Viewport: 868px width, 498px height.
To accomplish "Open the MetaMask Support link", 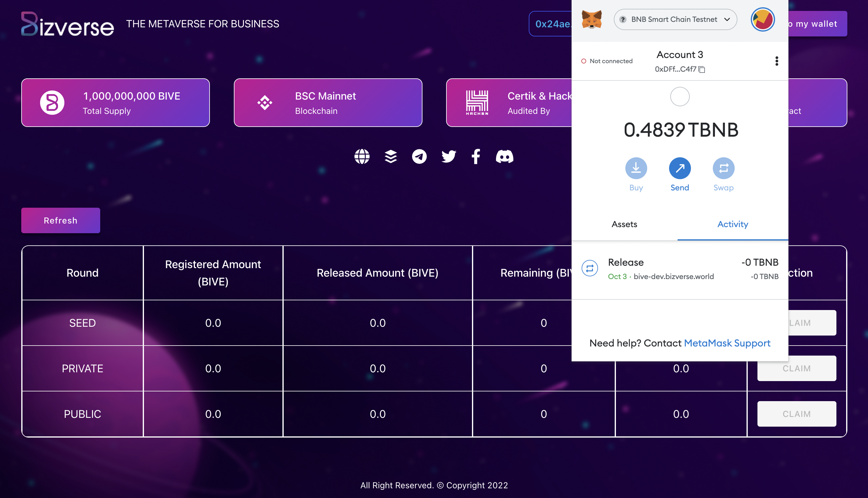I will [727, 343].
